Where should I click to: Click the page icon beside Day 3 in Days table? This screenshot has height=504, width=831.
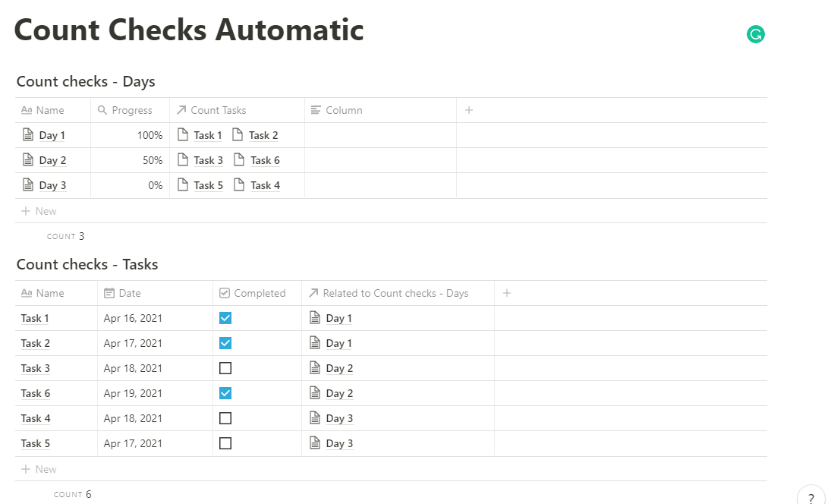(x=28, y=185)
